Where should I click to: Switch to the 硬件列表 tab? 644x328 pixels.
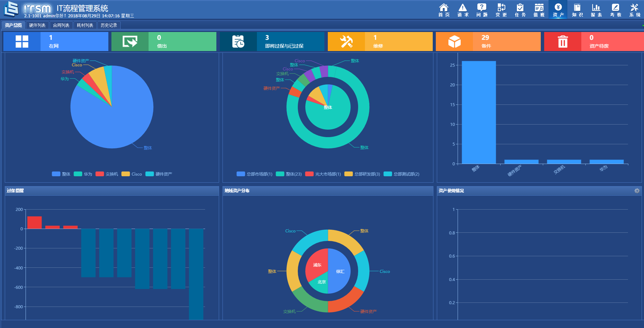pos(37,25)
